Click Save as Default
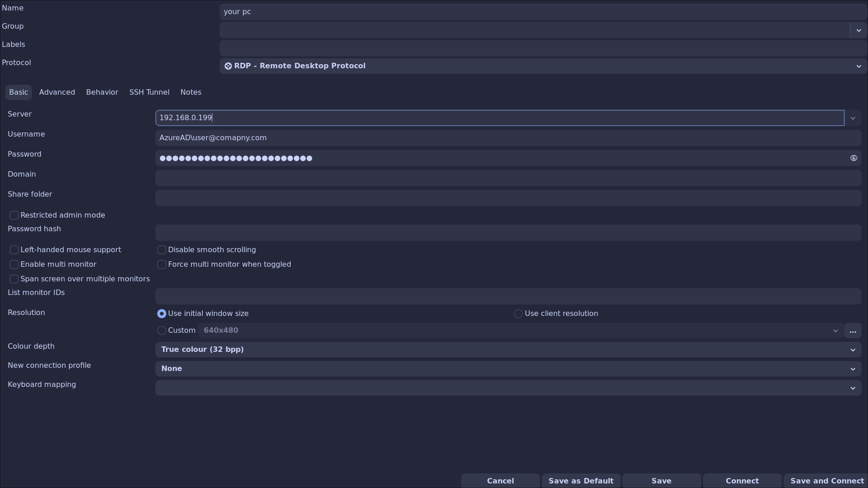The height and width of the screenshot is (488, 868). 581,481
